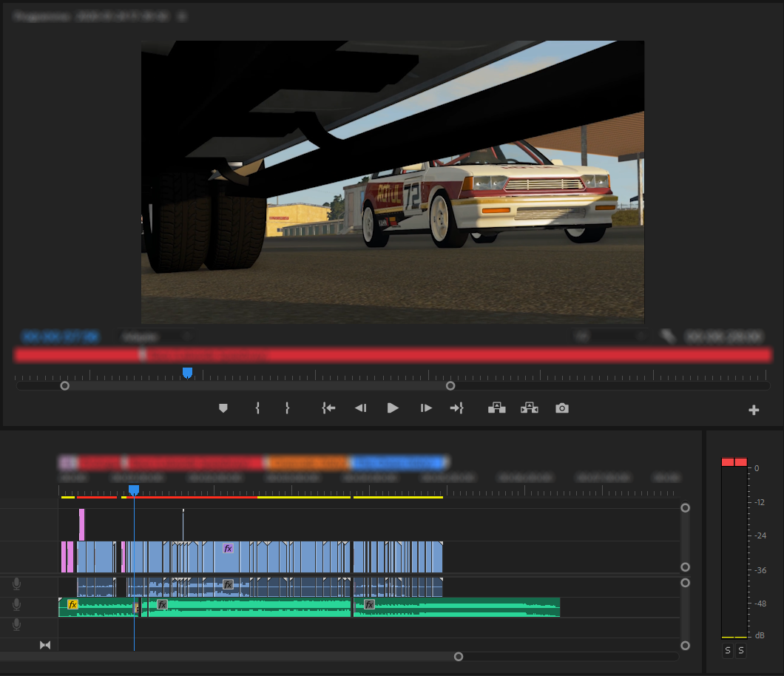Click the upper audio track scroll handle
Image resolution: width=784 pixels, height=676 pixels.
[686, 583]
